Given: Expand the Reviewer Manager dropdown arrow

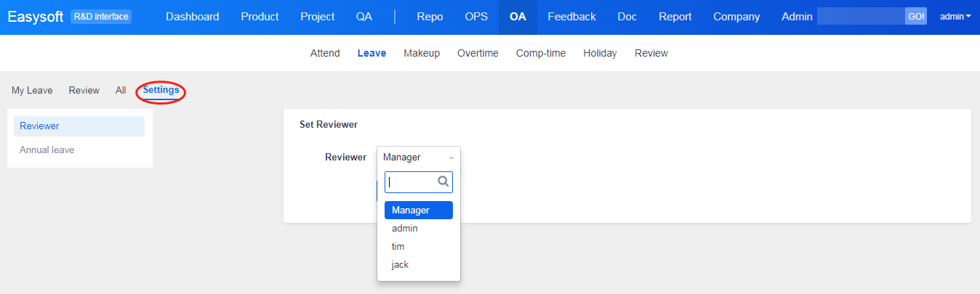Looking at the screenshot, I should click(451, 158).
